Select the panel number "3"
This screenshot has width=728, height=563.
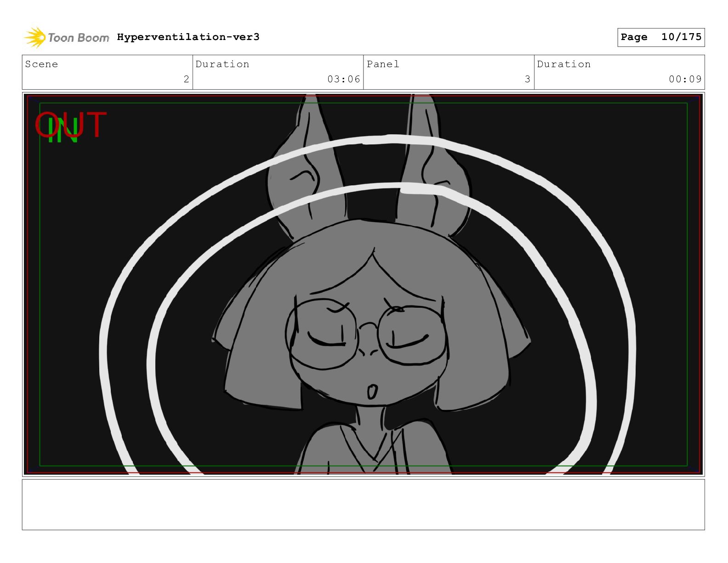click(x=528, y=79)
